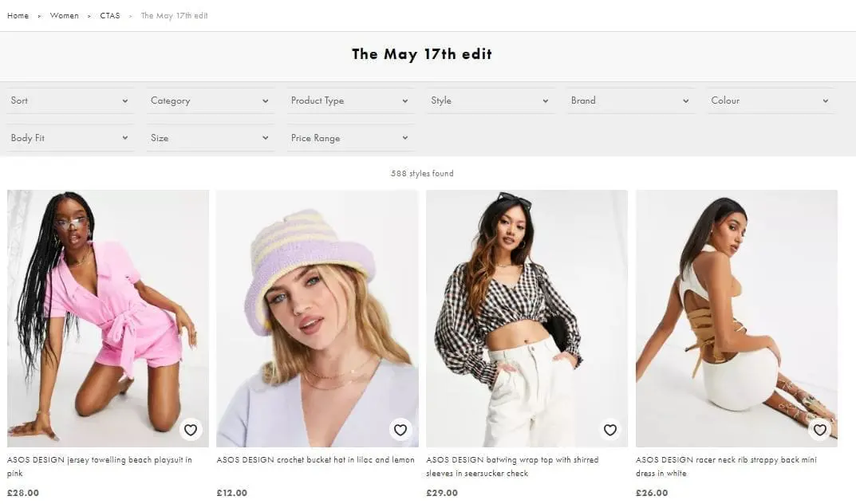
Task: Favorite the crochet bucket hat via heart
Action: [400, 430]
